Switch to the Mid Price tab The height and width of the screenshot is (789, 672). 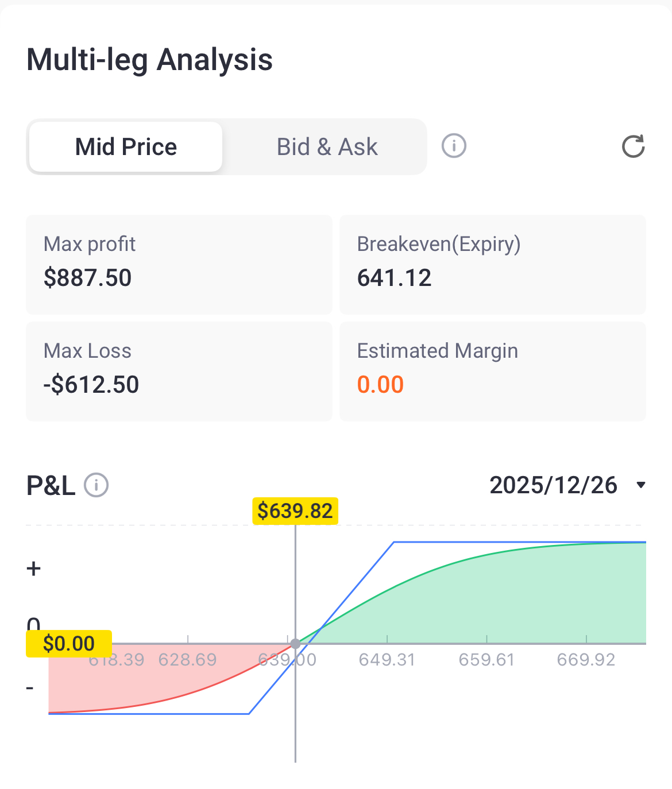126,147
